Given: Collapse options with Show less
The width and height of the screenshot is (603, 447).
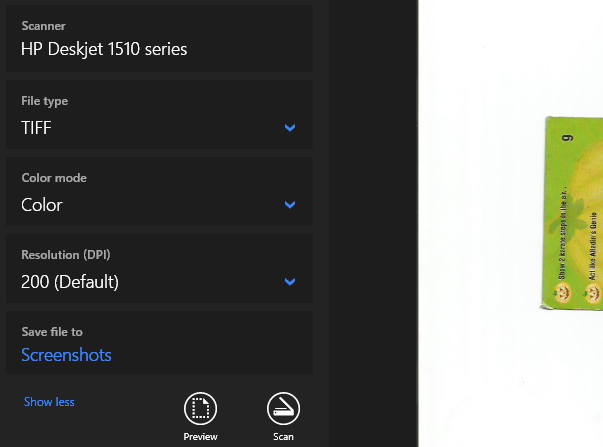Looking at the screenshot, I should [49, 402].
